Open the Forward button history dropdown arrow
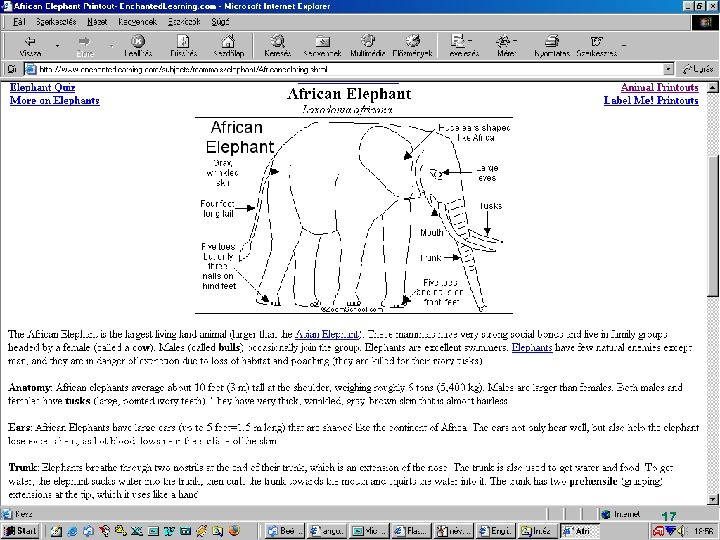The image size is (720, 540). tap(111, 46)
